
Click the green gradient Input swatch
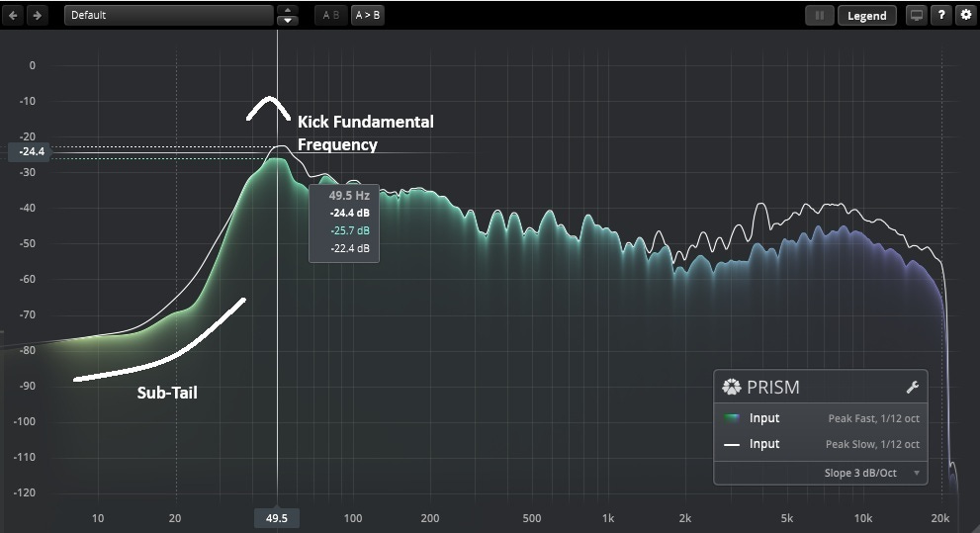click(732, 418)
